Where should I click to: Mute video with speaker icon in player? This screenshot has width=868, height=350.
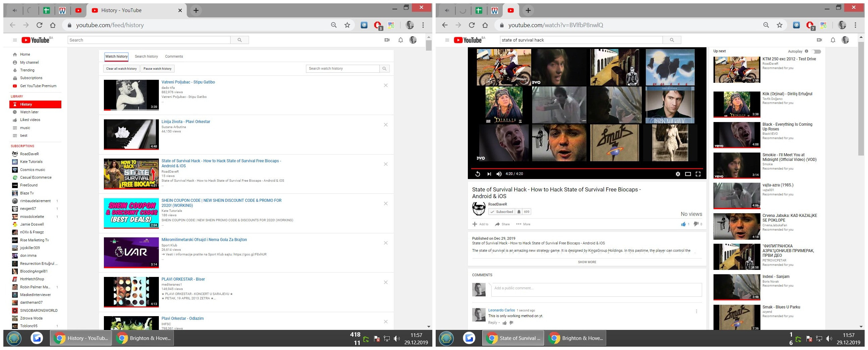click(499, 174)
